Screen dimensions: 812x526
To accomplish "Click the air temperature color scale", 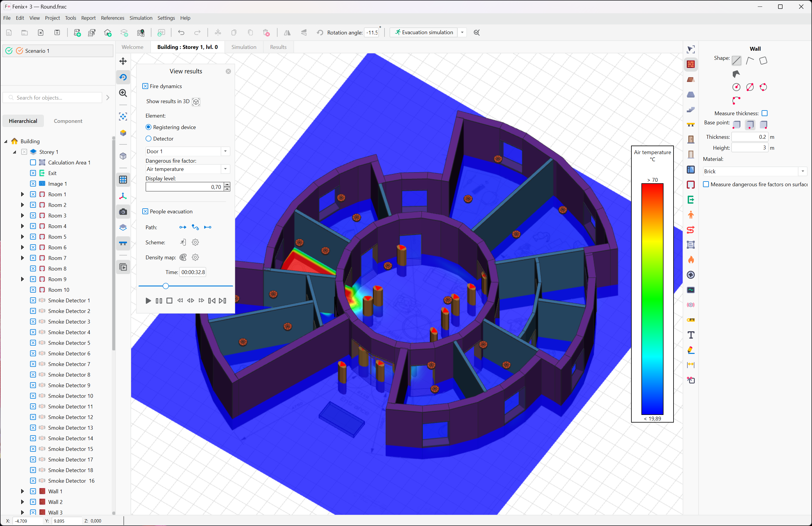I will (x=652, y=299).
